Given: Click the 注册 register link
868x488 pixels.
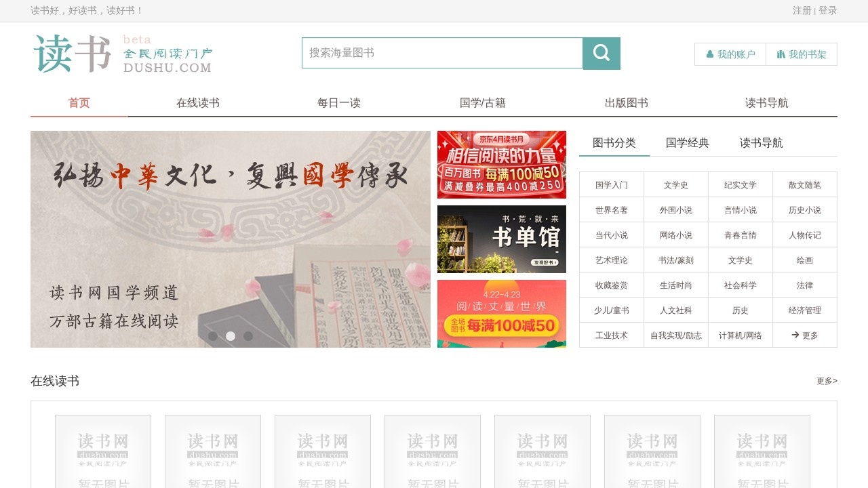Looking at the screenshot, I should [x=802, y=11].
